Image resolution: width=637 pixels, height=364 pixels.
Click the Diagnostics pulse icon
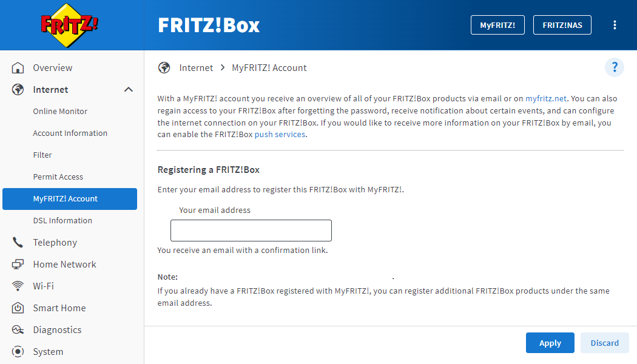[x=18, y=330]
